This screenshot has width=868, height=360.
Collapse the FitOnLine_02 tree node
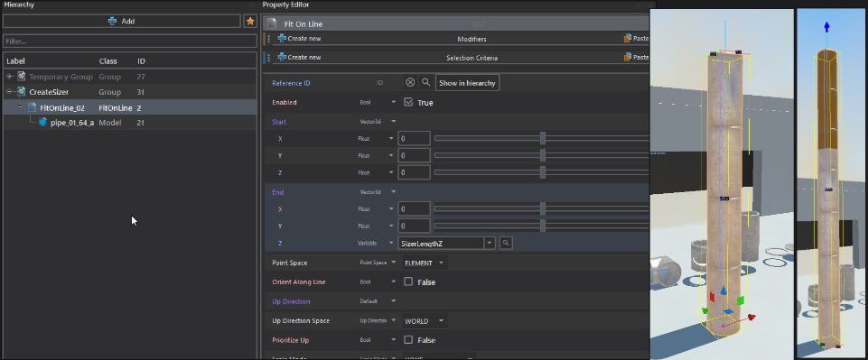click(20, 107)
